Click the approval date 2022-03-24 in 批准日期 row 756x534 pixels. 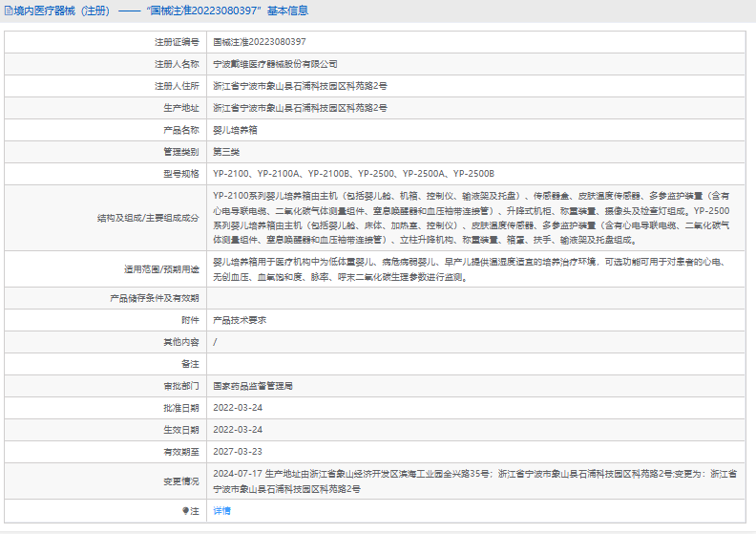238,408
